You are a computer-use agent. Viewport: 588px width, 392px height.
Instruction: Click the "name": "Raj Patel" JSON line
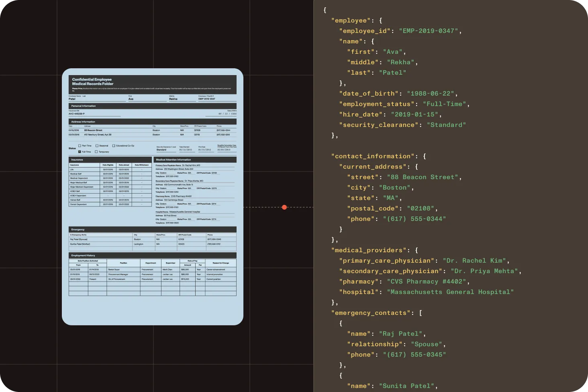(386, 334)
